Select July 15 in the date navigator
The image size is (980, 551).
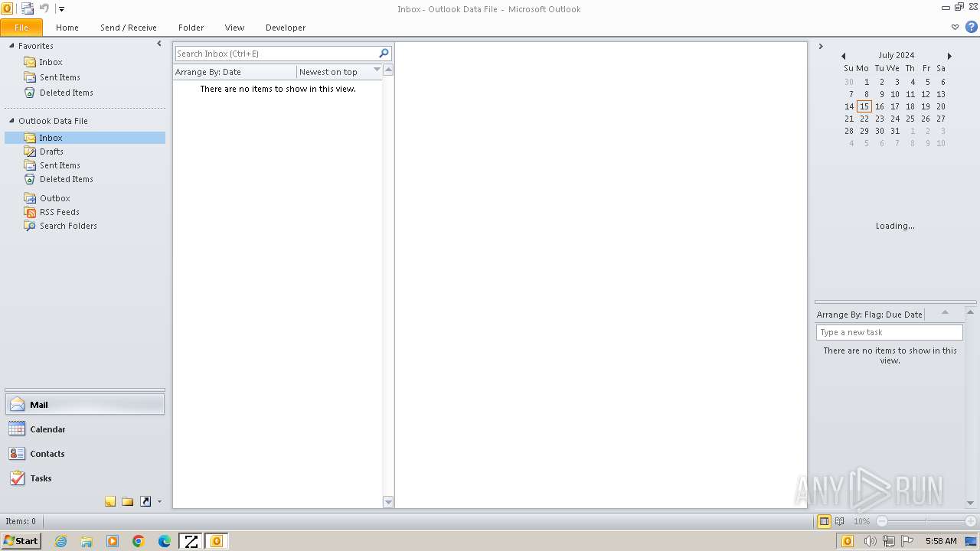click(x=864, y=106)
